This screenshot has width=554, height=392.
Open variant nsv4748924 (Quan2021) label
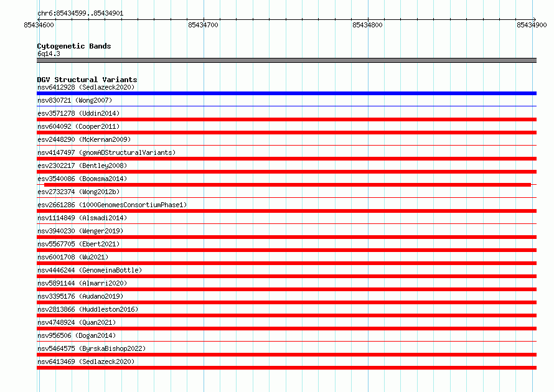coord(77,322)
